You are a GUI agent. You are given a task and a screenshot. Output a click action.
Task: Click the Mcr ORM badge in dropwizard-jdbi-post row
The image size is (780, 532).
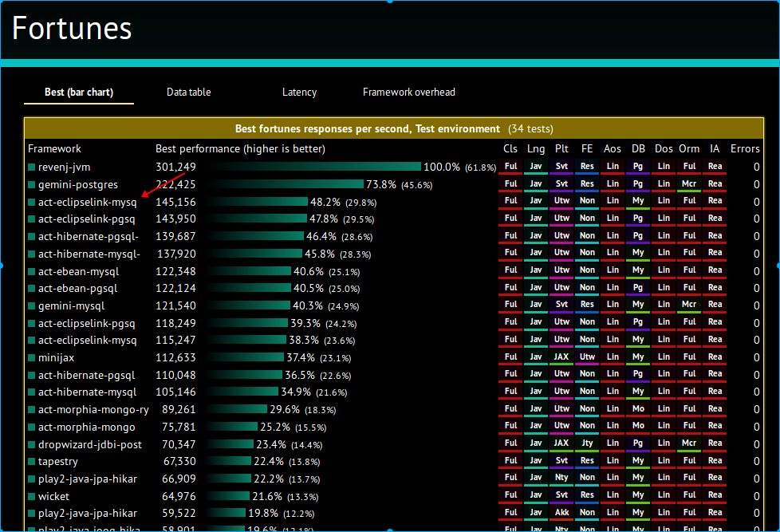[689, 443]
